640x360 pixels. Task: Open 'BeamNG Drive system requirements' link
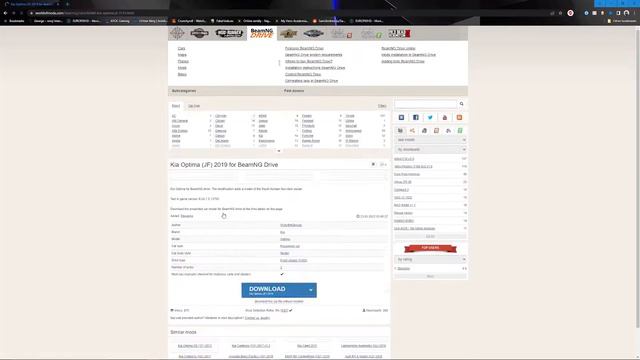pos(313,55)
